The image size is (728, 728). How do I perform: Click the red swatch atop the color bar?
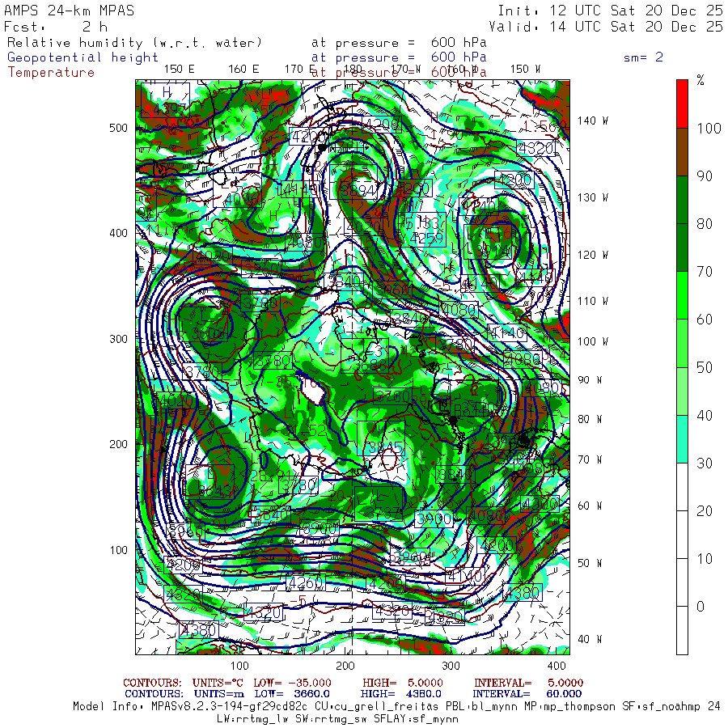(x=682, y=103)
